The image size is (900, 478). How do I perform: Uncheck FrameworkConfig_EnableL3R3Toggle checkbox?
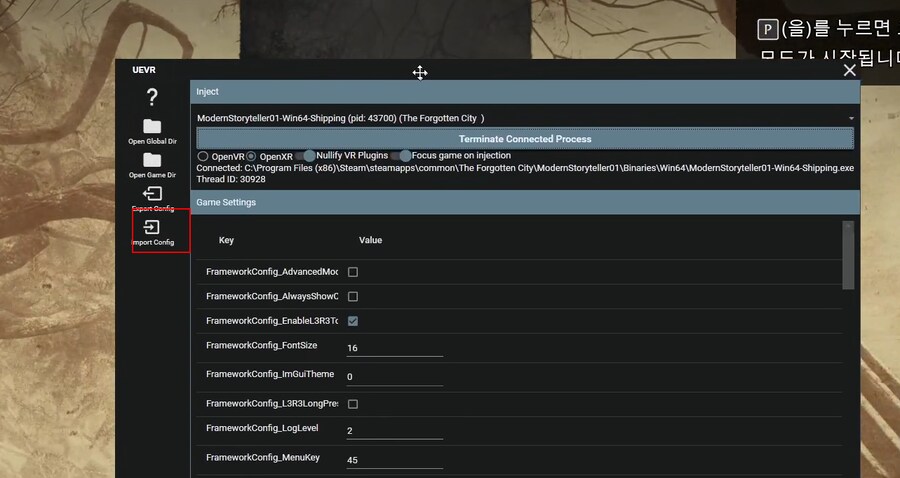[x=353, y=321]
